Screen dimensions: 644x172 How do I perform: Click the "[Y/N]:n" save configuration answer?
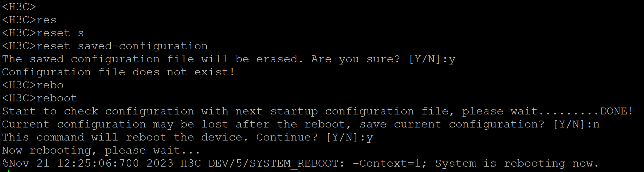click(576, 124)
